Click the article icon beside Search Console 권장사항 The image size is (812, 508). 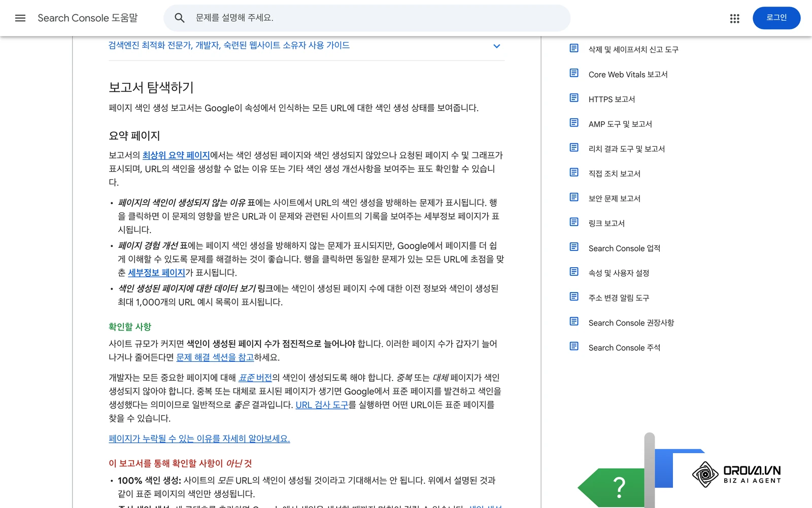[574, 322]
